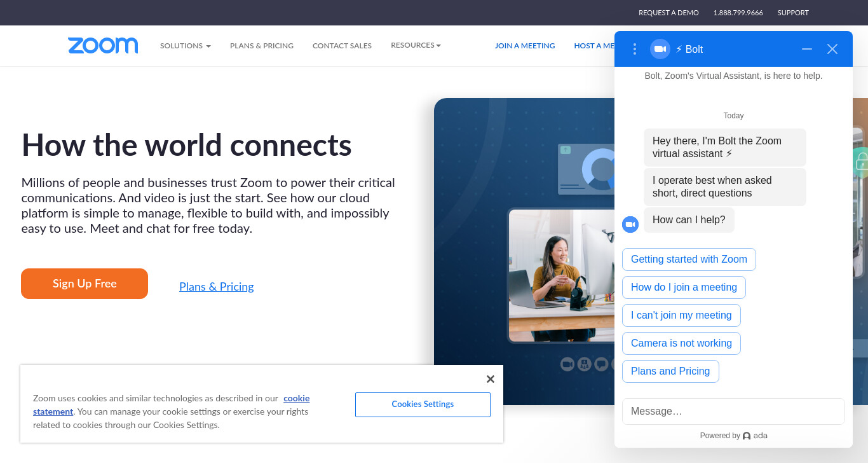Image resolution: width=868 pixels, height=463 pixels.
Task: Select 'Plans and Pricing' chat quick reply
Action: pyautogui.click(x=670, y=371)
